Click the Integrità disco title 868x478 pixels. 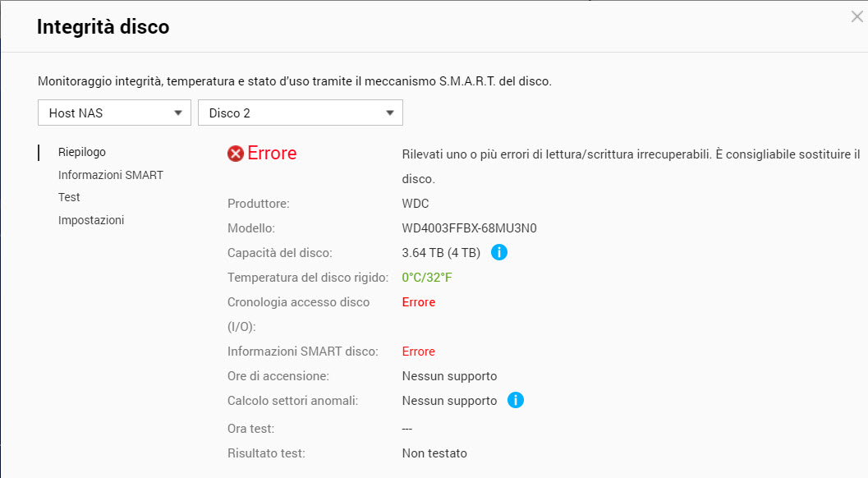coord(103,27)
